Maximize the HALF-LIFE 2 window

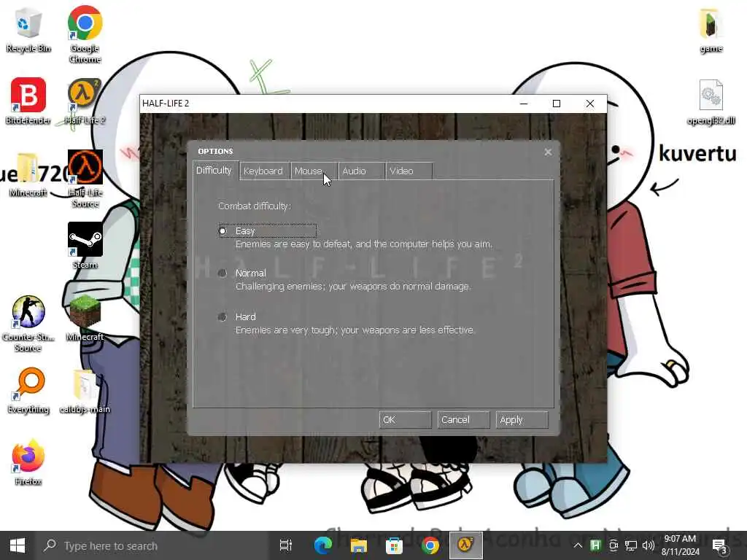557,104
